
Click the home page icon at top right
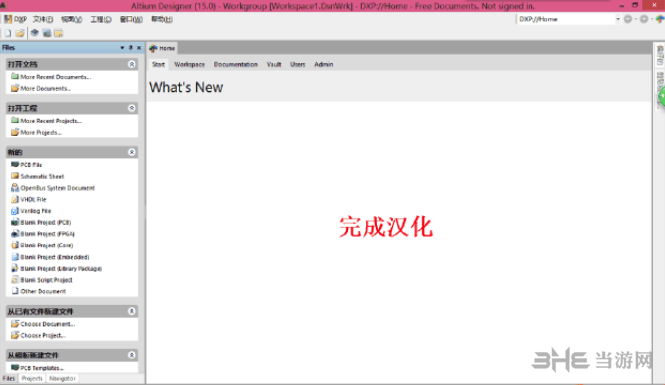pos(659,19)
